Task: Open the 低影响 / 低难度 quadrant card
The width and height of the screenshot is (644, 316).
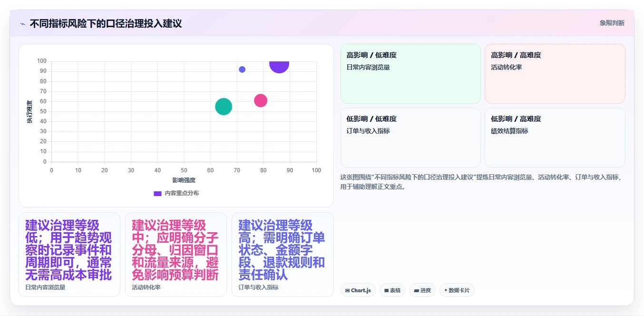Action: click(x=410, y=138)
